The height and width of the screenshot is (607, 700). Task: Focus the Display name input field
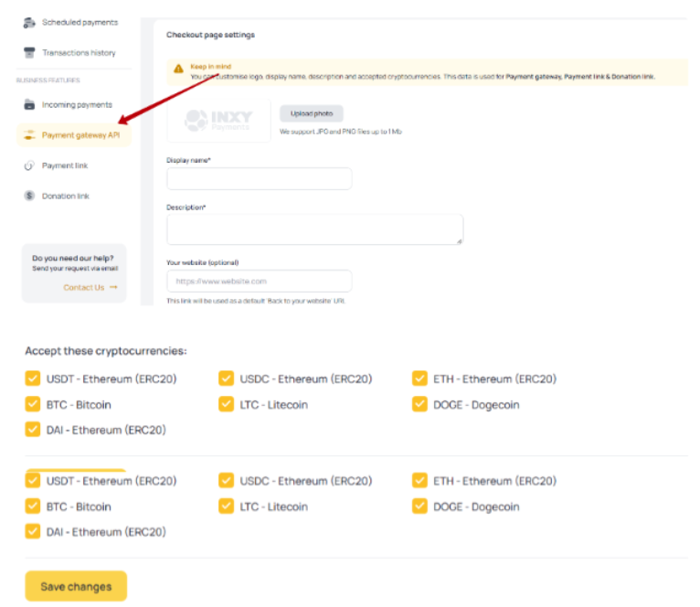(259, 178)
